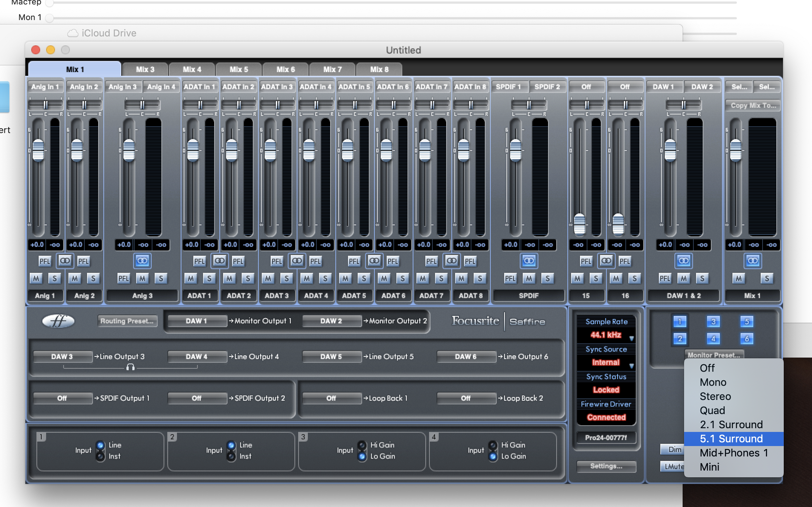Toggle stereo link on SPDIF channel
This screenshot has height=507, width=812.
pyautogui.click(x=529, y=261)
